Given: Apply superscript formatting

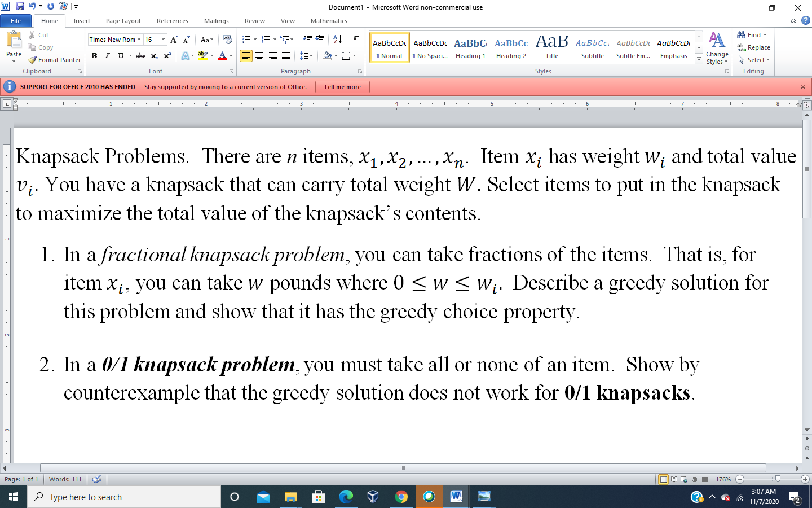Looking at the screenshot, I should pos(167,56).
